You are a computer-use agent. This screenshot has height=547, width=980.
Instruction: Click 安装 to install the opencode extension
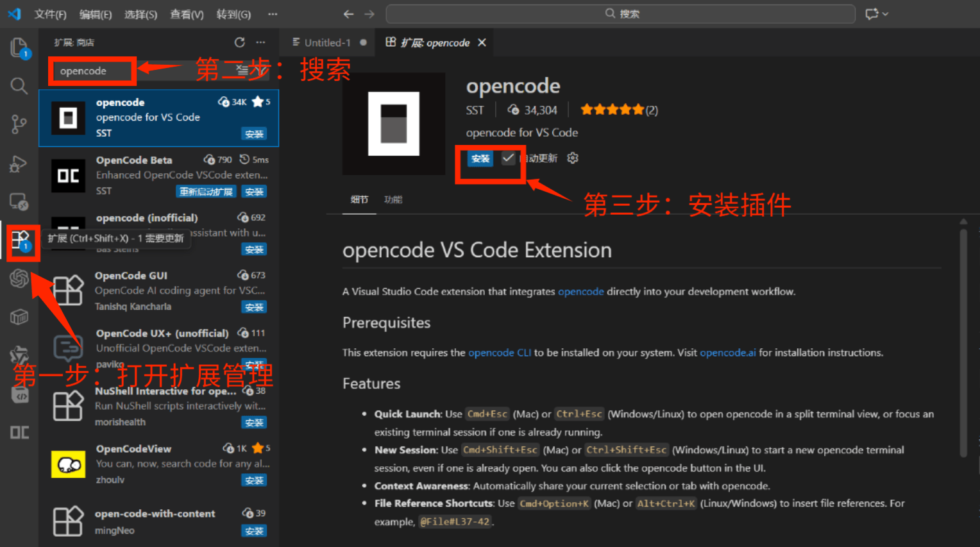[480, 158]
